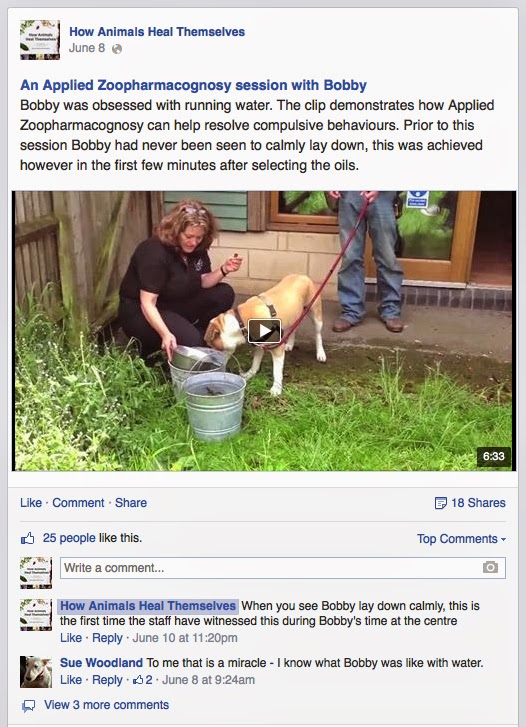This screenshot has width=526, height=727.
Task: Click the public globe privacy icon
Action: (117, 49)
